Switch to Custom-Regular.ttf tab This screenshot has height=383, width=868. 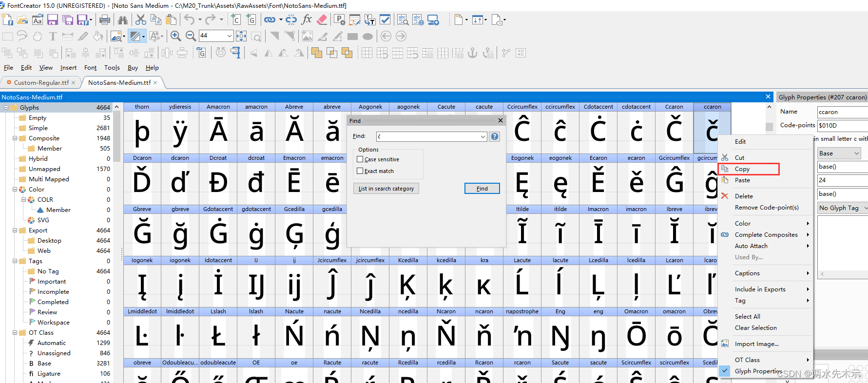point(41,83)
